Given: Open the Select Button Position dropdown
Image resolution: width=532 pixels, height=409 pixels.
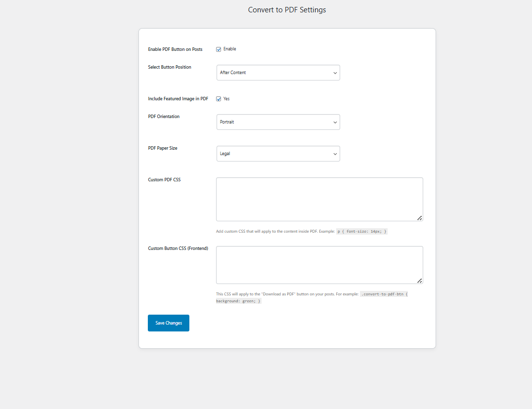Looking at the screenshot, I should [x=278, y=73].
